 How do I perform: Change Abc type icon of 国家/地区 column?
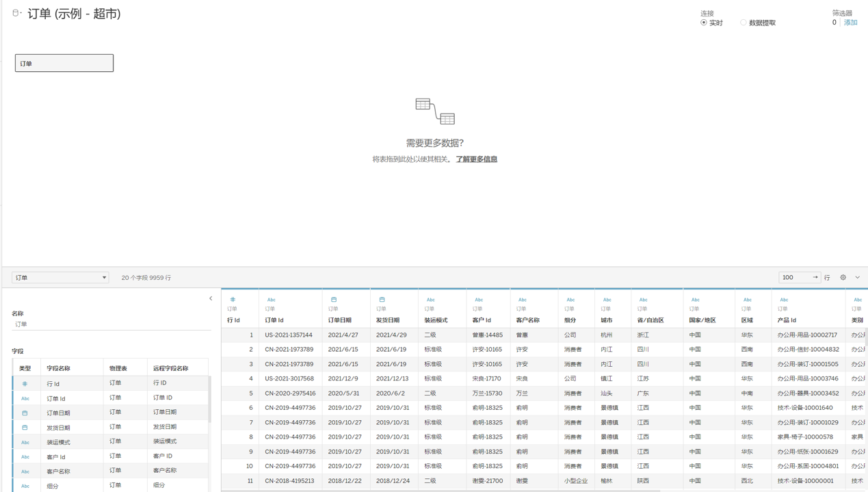pyautogui.click(x=695, y=300)
